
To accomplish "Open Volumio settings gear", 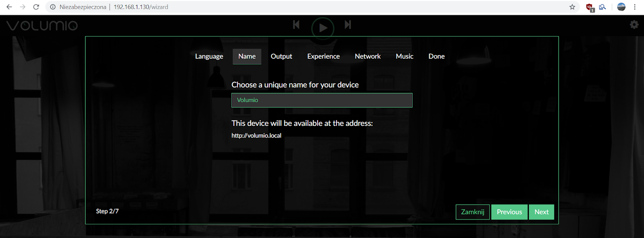I will pyautogui.click(x=634, y=25).
